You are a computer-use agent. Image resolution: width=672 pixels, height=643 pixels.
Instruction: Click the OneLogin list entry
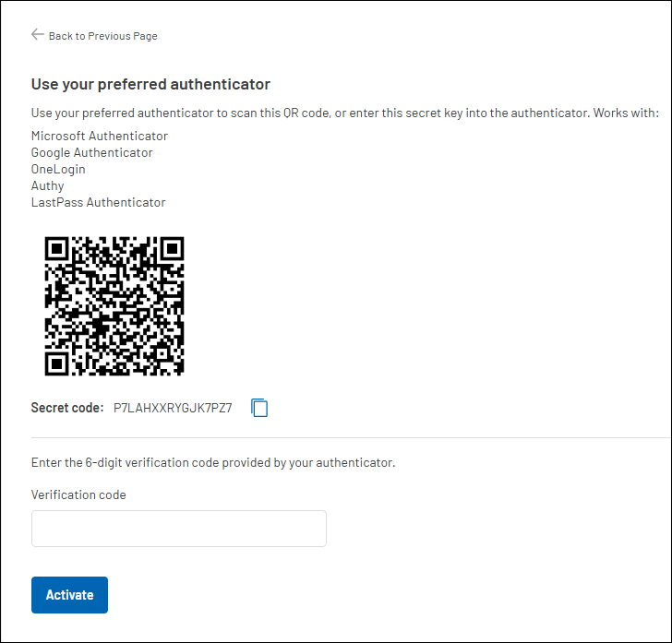point(58,169)
